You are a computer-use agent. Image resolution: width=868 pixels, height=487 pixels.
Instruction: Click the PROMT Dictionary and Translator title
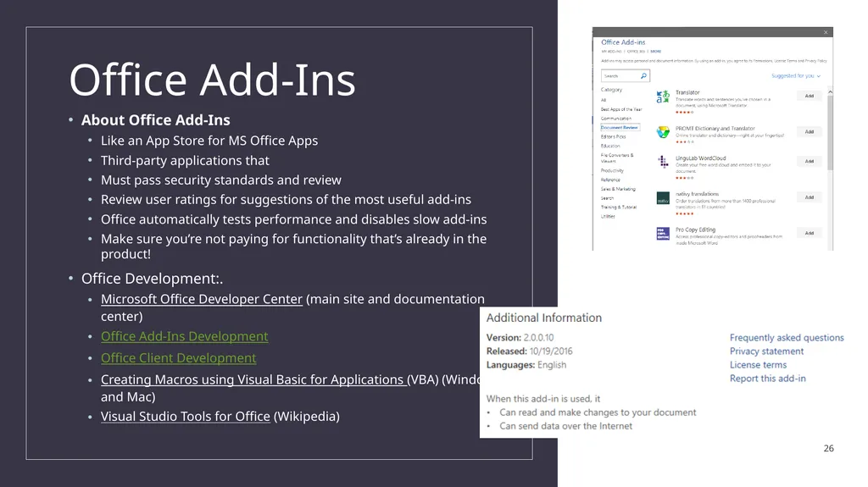click(x=715, y=129)
